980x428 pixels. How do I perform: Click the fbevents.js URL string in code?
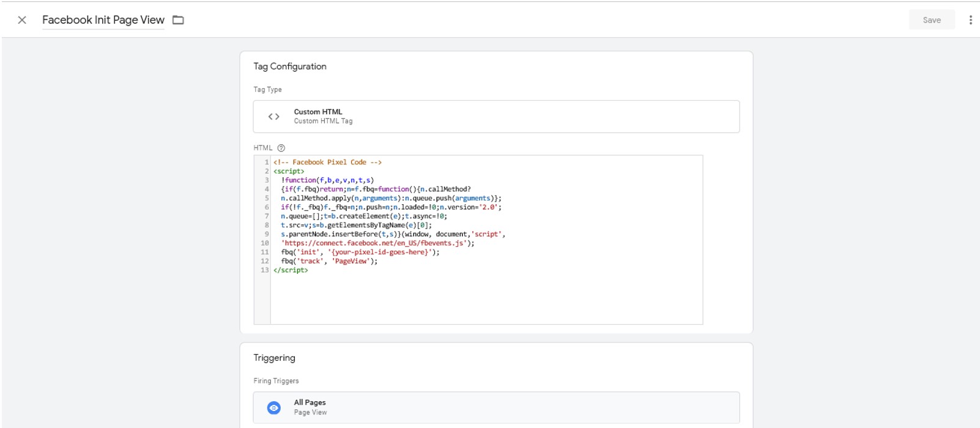[x=376, y=243]
